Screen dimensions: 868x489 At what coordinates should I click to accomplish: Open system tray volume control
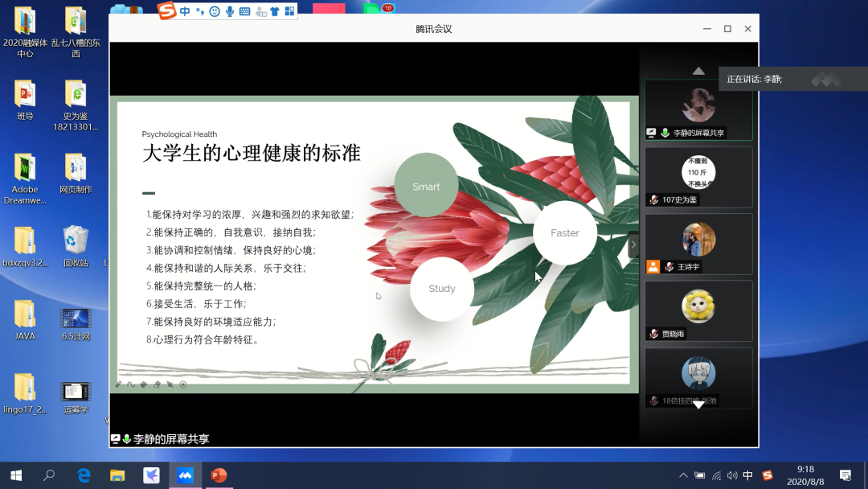[x=732, y=475]
